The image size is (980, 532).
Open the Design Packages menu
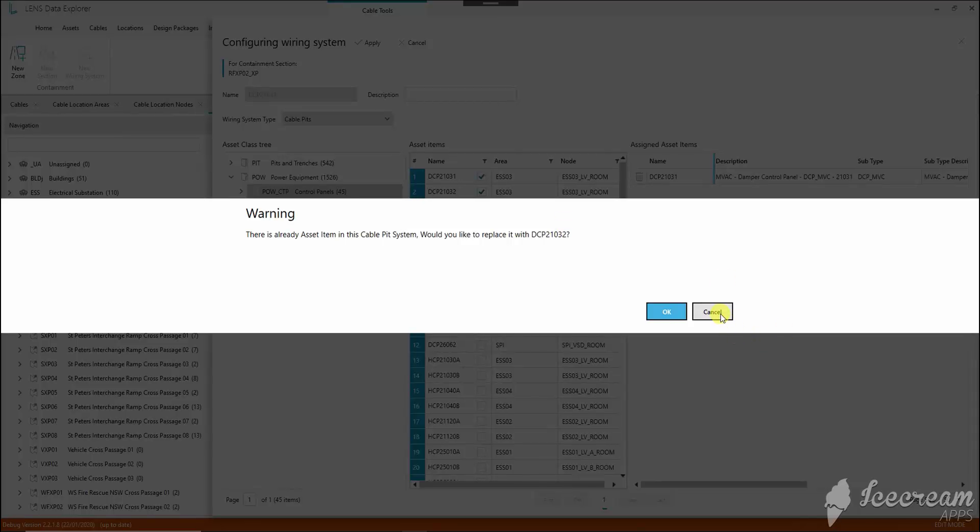coord(176,28)
